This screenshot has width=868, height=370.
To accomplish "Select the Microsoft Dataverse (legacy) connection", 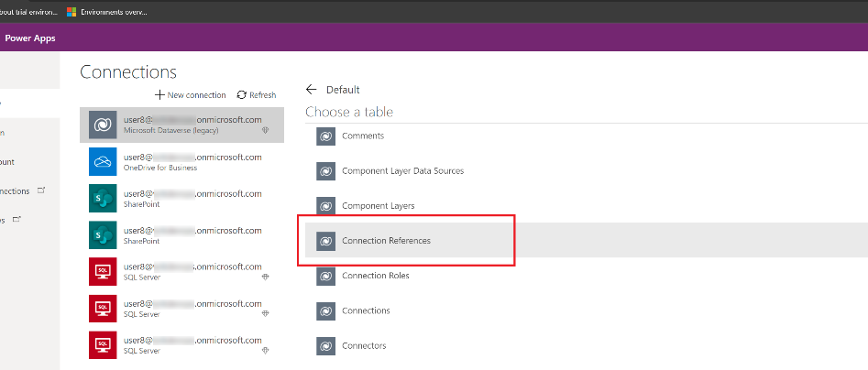I will [182, 125].
